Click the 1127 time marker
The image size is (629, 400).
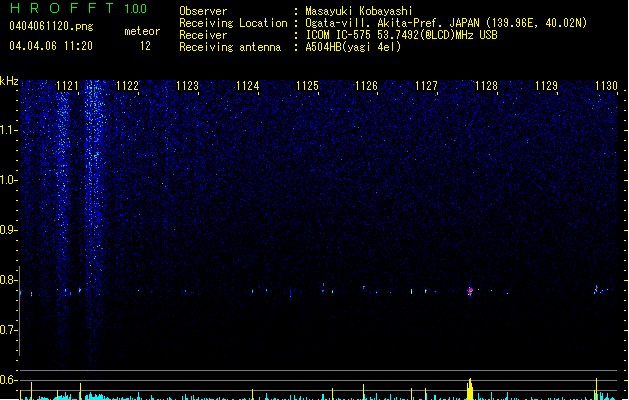tap(426, 85)
